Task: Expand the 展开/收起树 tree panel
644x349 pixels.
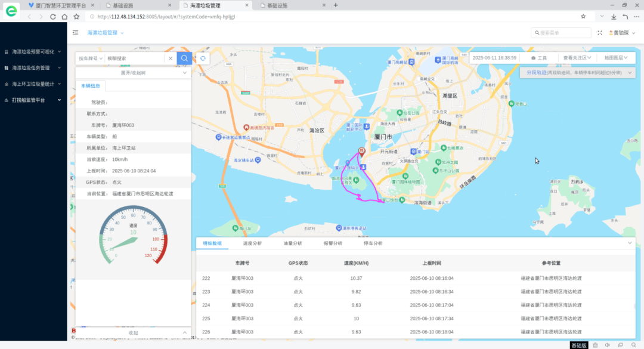Action: click(x=133, y=72)
